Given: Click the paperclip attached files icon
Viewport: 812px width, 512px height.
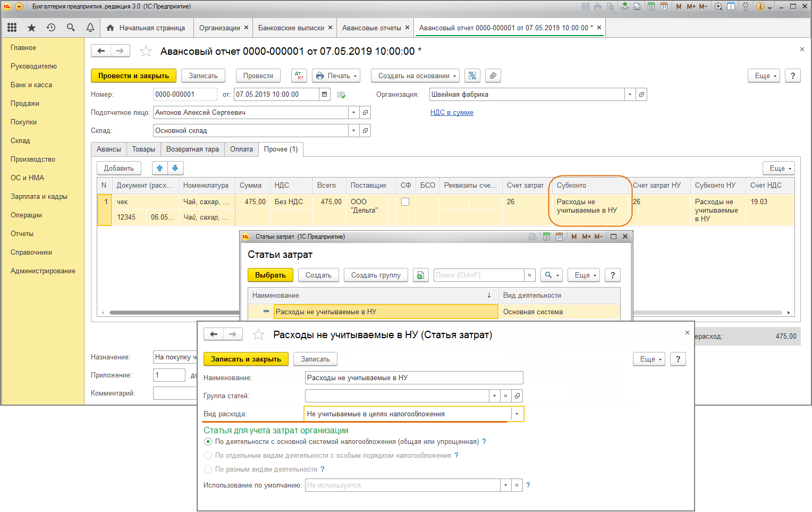Looking at the screenshot, I should pos(493,76).
